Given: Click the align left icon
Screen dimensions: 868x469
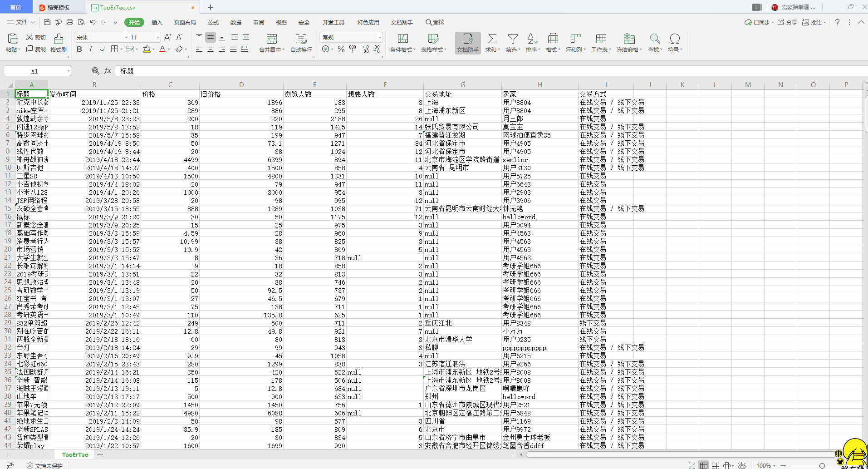Looking at the screenshot, I should 199,49.
